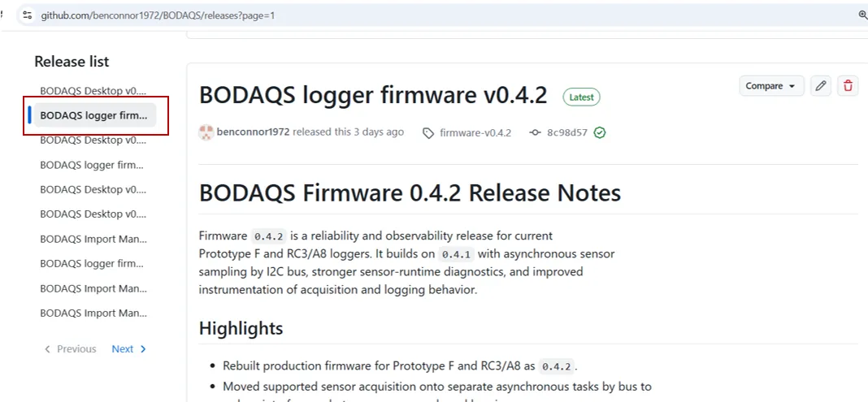Viewport: 868px width, 402px height.
Task: Click the address bar URL field
Action: [158, 15]
